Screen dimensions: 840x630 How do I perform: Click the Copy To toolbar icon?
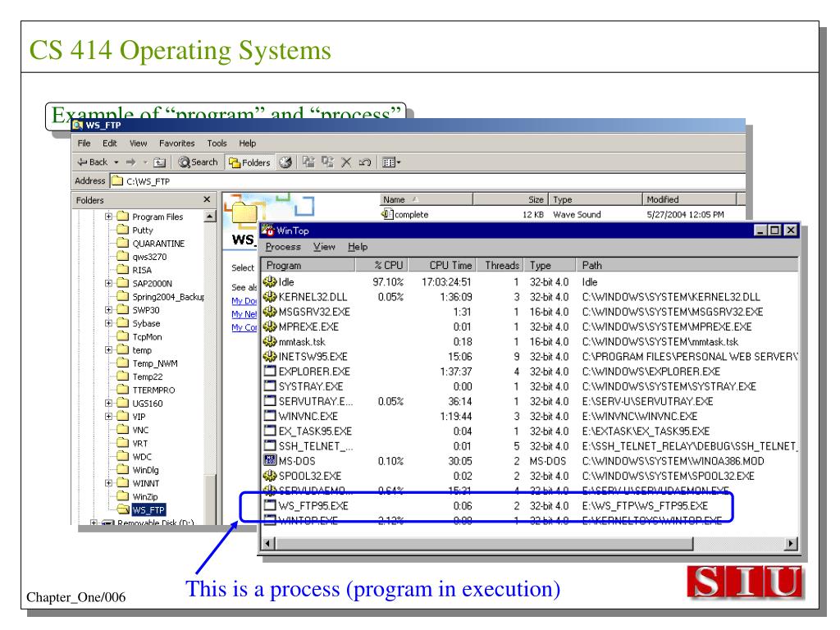tap(327, 162)
